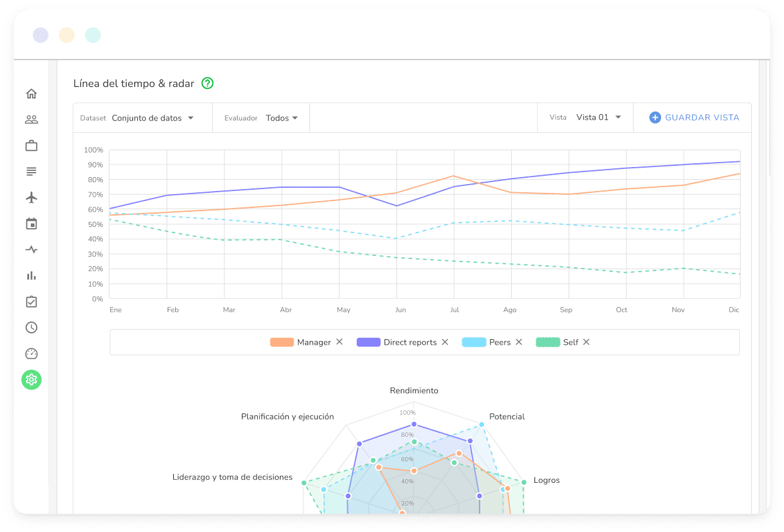This screenshot has height=532, width=784.
Task: Click the "Feb" month label on the chart
Action: tap(173, 310)
